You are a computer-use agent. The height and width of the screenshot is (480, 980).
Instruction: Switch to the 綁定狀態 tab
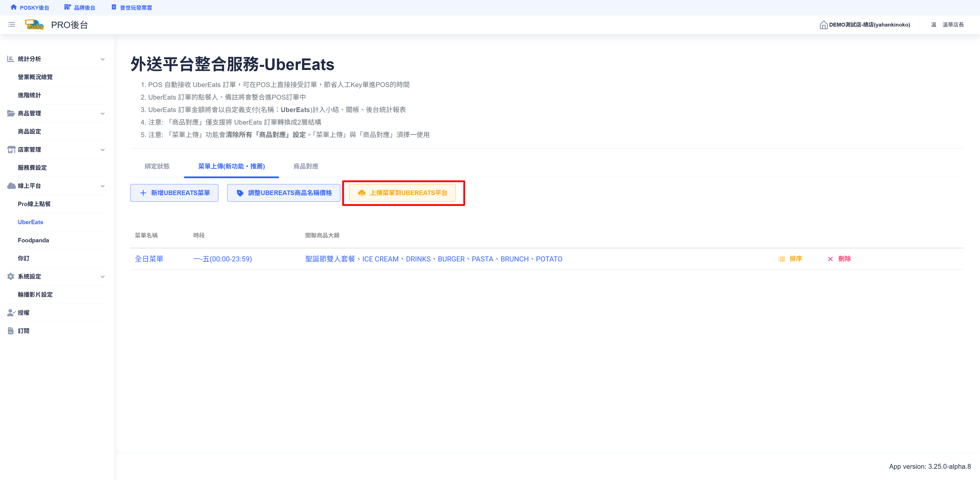157,166
